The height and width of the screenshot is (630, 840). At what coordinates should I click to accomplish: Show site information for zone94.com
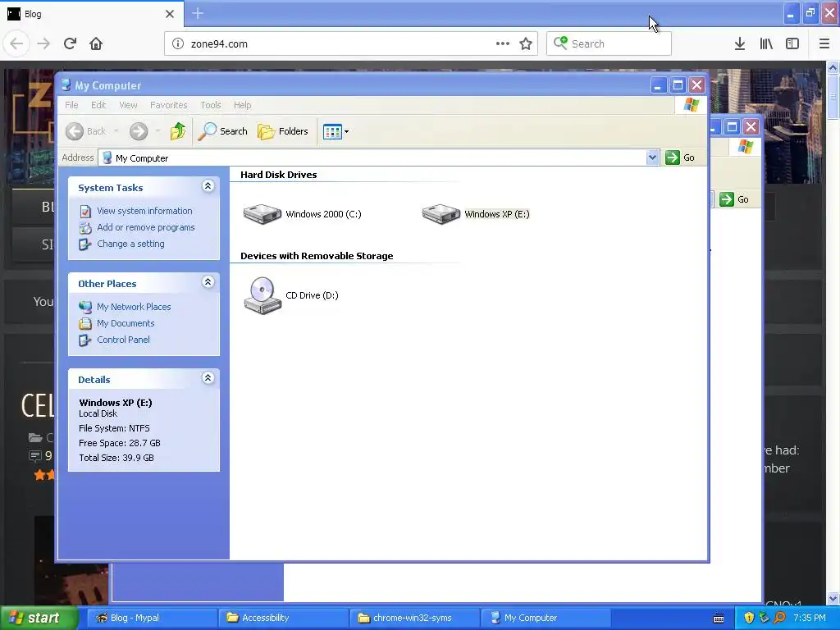coord(178,44)
